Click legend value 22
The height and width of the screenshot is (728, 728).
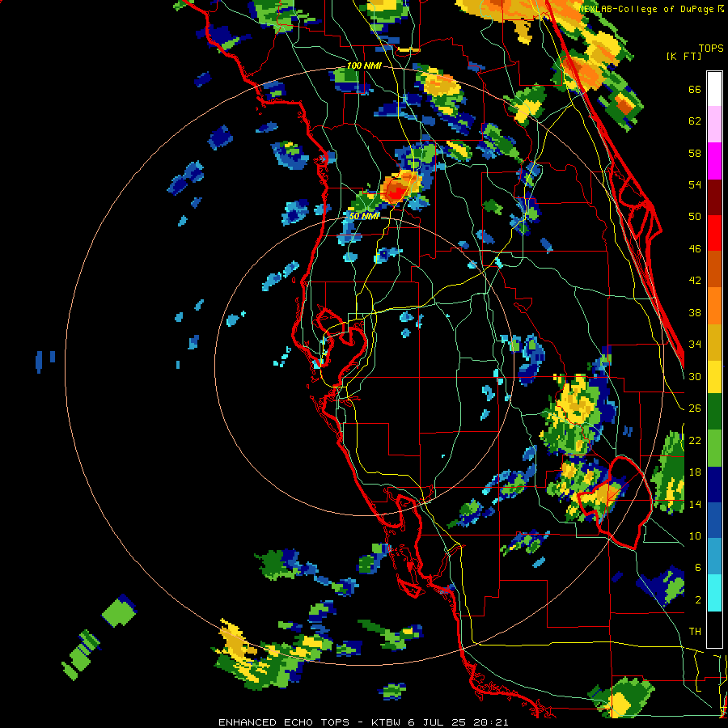695,440
